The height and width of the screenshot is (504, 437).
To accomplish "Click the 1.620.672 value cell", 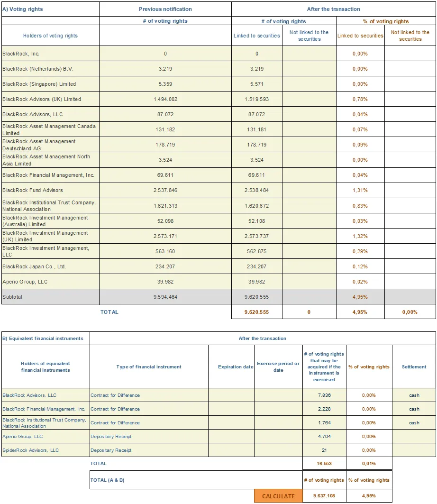I will coord(257,206).
